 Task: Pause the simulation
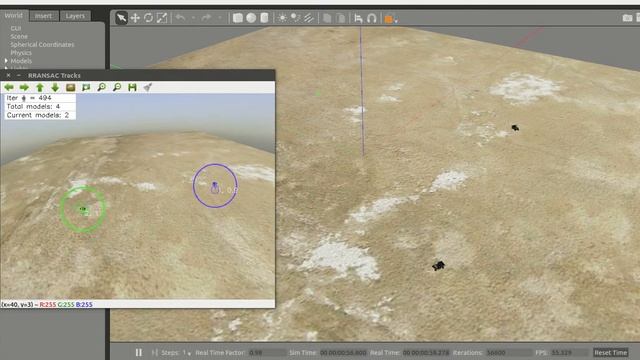(139, 352)
